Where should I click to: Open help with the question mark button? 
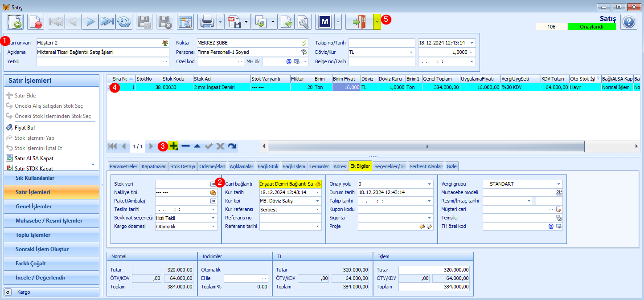pyautogui.click(x=628, y=22)
